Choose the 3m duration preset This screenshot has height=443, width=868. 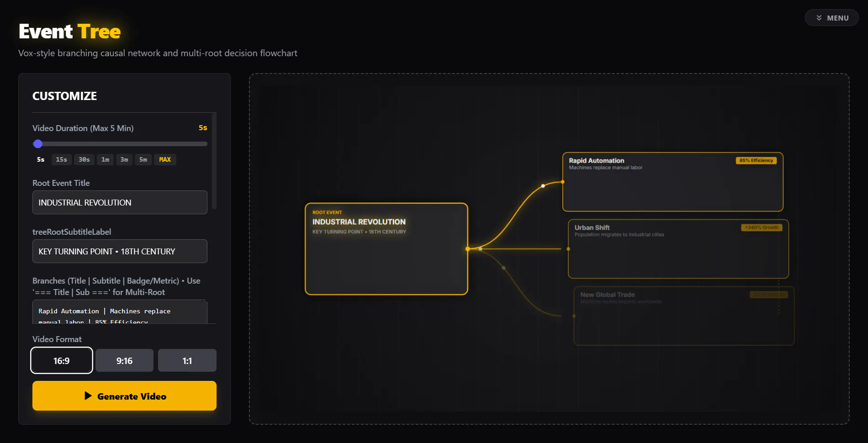point(124,159)
